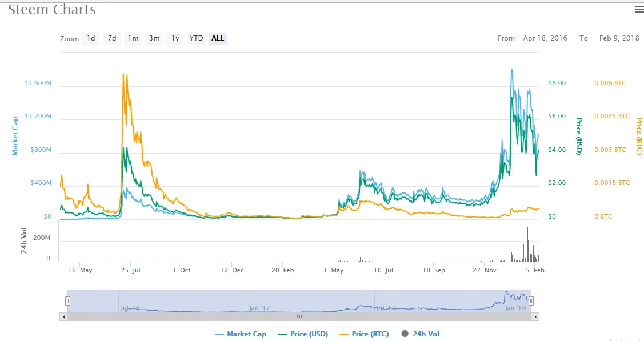644x341 pixels.
Task: Click the $1 200M market cap axis label
Action: (x=38, y=116)
